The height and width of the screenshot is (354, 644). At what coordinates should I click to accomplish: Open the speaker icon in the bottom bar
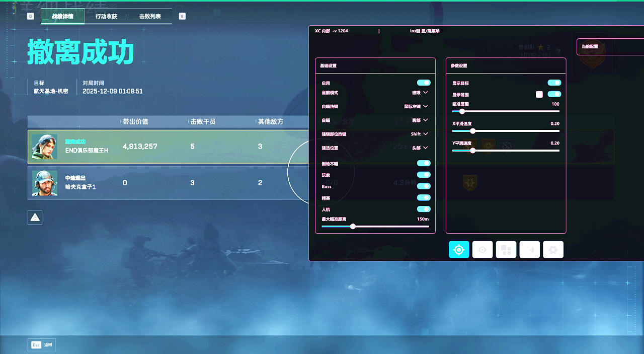[x=529, y=249]
